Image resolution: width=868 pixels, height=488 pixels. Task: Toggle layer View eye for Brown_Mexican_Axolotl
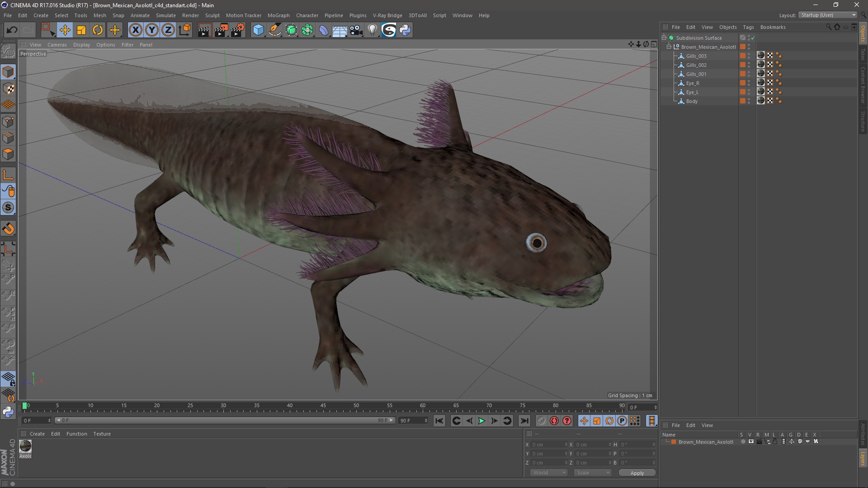[x=751, y=442]
